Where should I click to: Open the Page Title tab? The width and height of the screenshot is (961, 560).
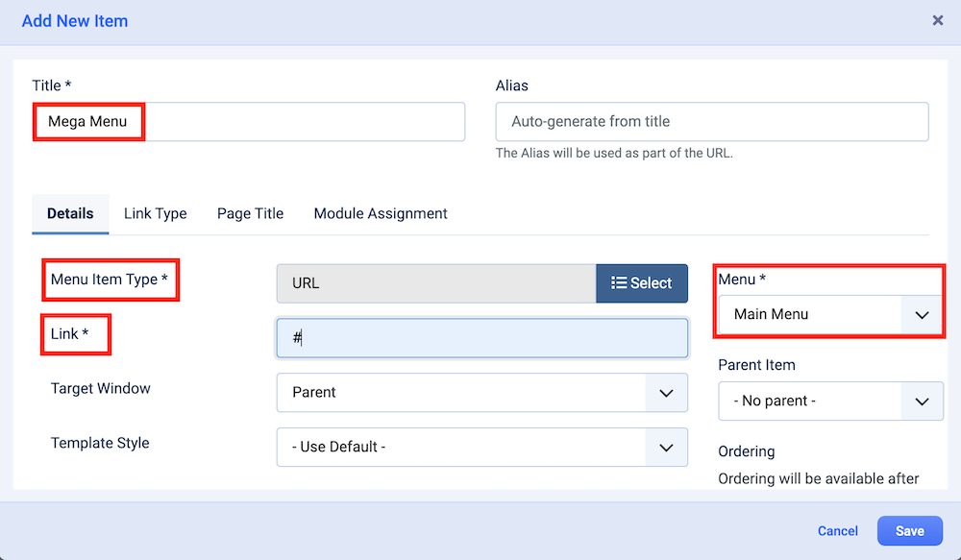[x=250, y=213]
